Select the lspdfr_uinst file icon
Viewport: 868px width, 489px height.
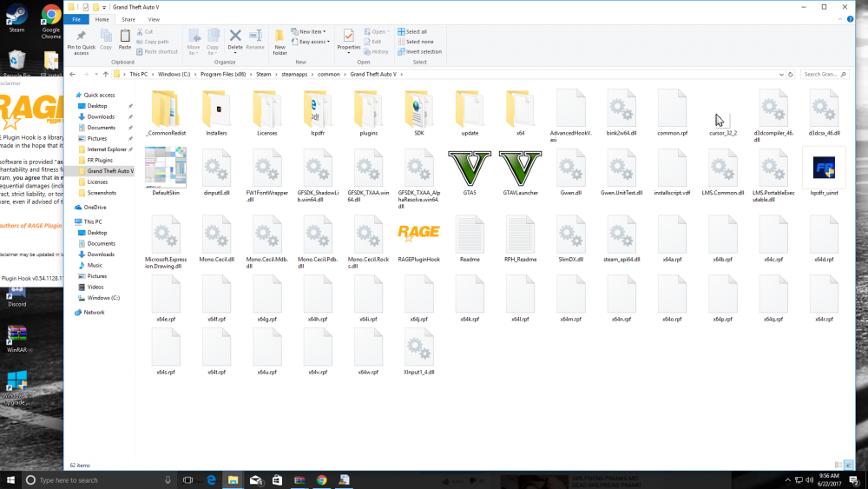tap(825, 168)
